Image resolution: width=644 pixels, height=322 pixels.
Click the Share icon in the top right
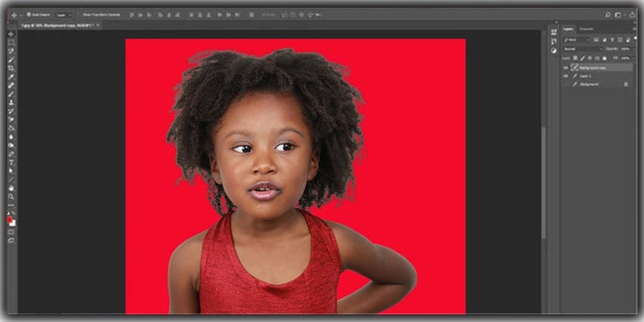tap(632, 15)
